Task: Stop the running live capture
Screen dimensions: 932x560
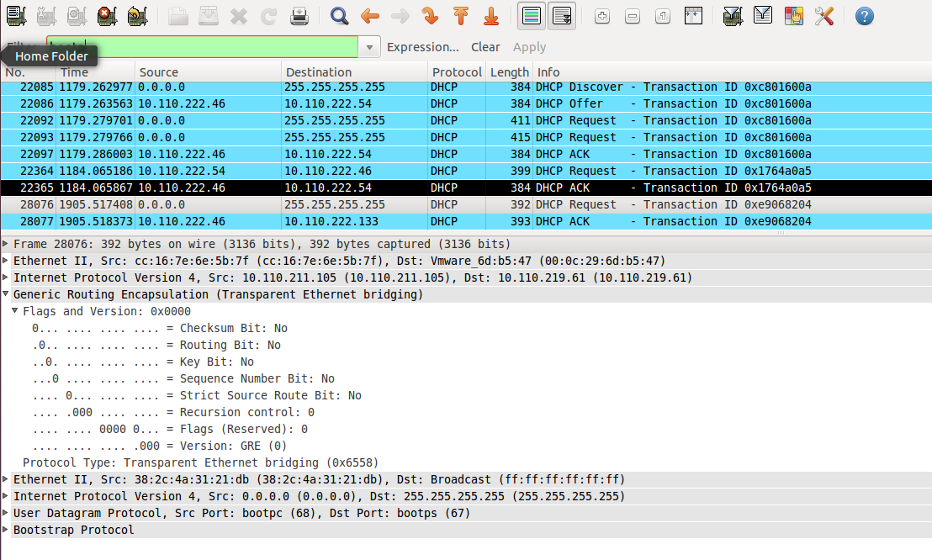Action: (x=105, y=16)
